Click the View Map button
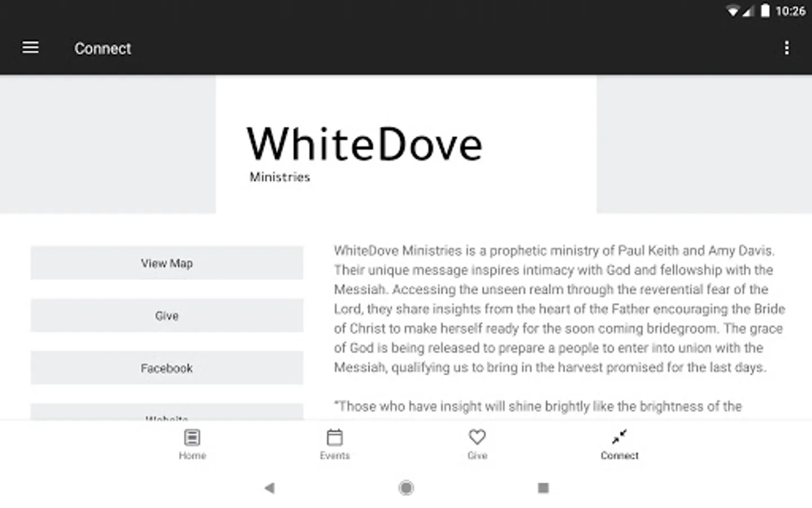This screenshot has height=508, width=812. [167, 263]
